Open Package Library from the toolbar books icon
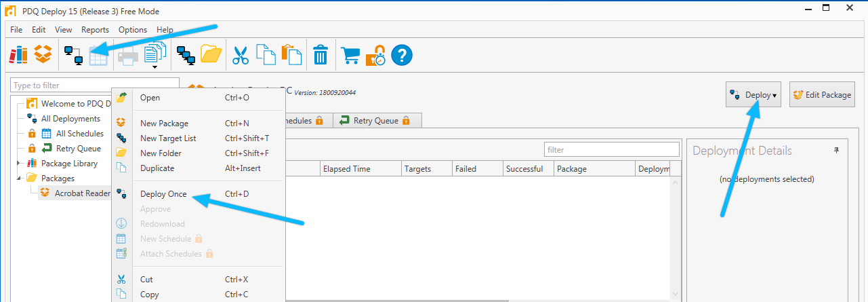 [18, 55]
